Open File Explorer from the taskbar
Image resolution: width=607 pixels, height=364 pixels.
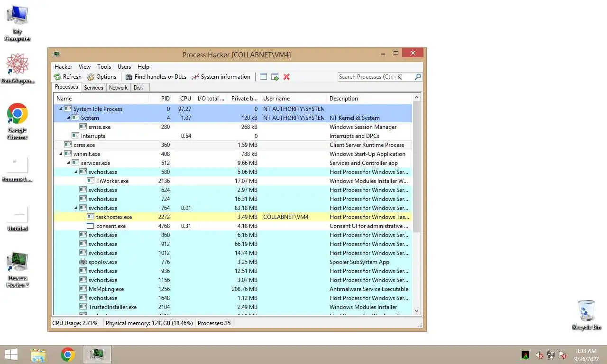[38, 355]
